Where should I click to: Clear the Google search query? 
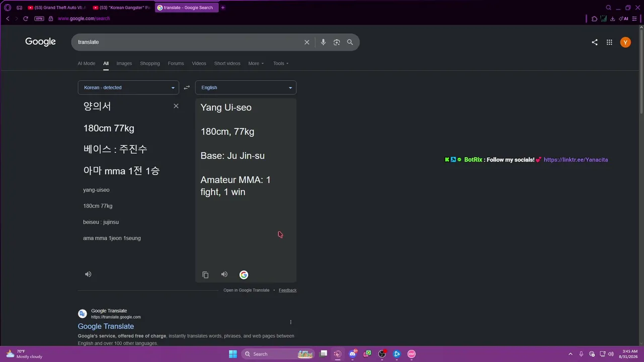307,42
